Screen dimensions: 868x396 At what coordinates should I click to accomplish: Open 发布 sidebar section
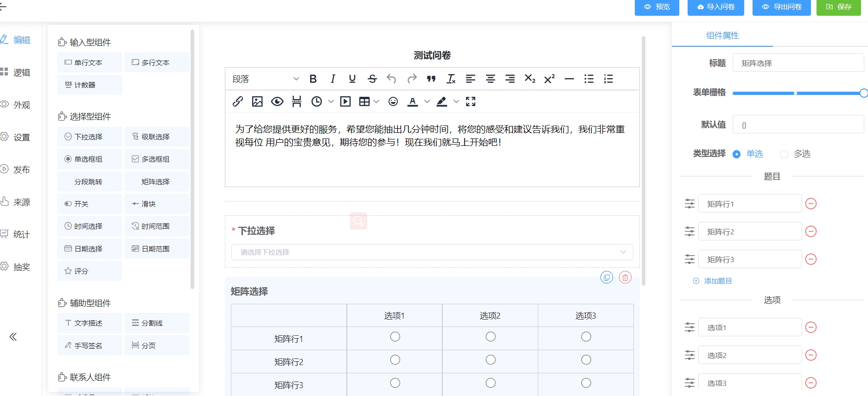point(15,170)
